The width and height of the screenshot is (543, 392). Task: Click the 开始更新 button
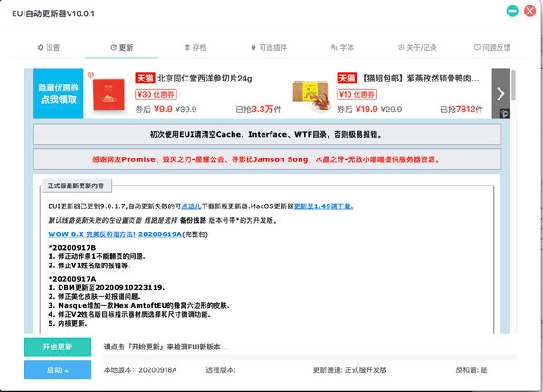[57, 347]
